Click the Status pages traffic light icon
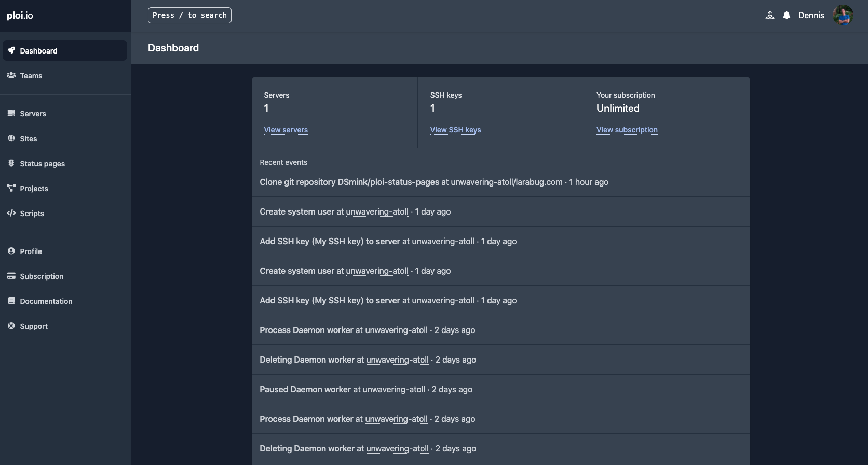This screenshot has width=868, height=465. click(x=11, y=163)
